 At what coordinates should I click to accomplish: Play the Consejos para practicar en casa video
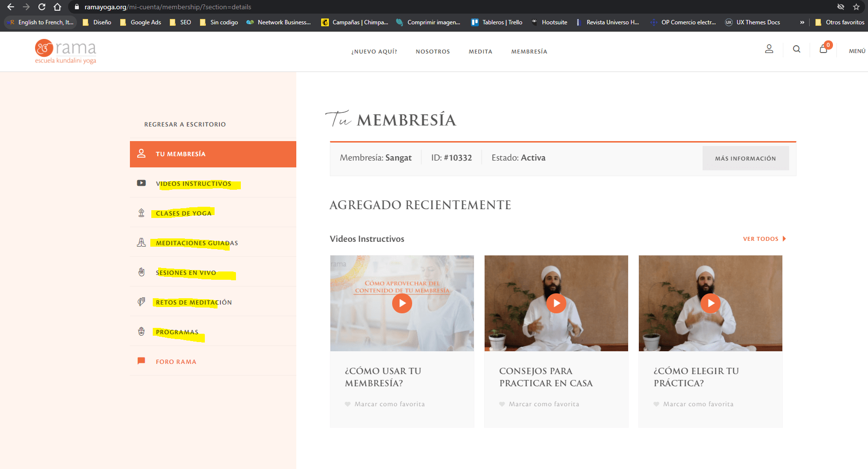pos(556,303)
